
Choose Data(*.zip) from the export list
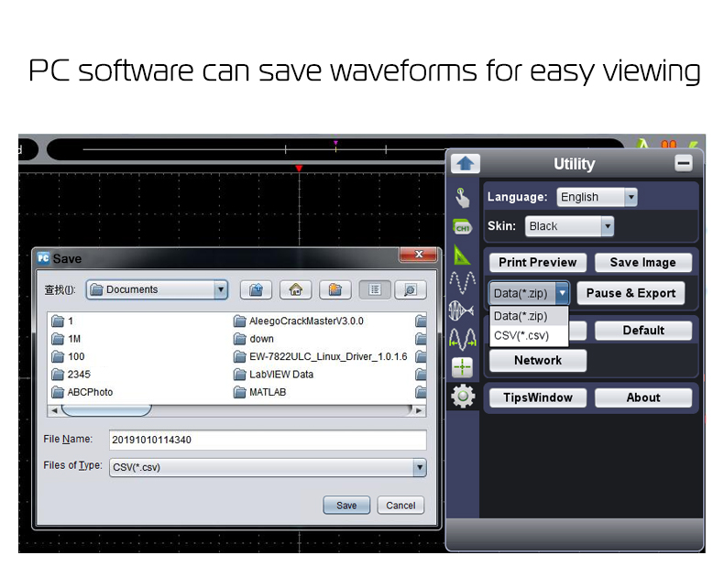coord(521,316)
